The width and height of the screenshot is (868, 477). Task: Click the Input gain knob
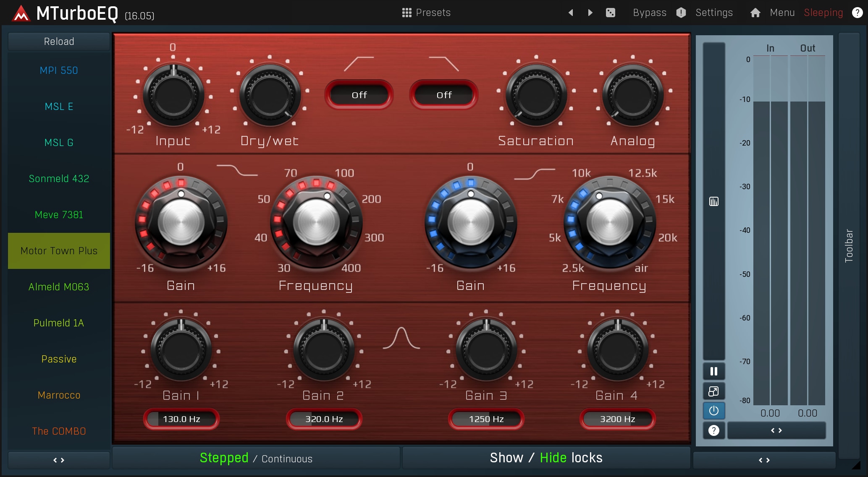coord(173,95)
